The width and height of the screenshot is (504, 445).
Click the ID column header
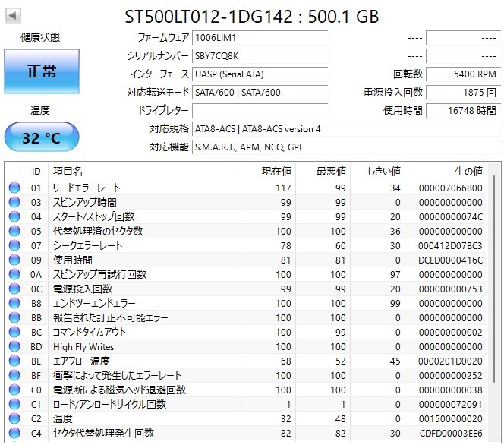[36, 172]
